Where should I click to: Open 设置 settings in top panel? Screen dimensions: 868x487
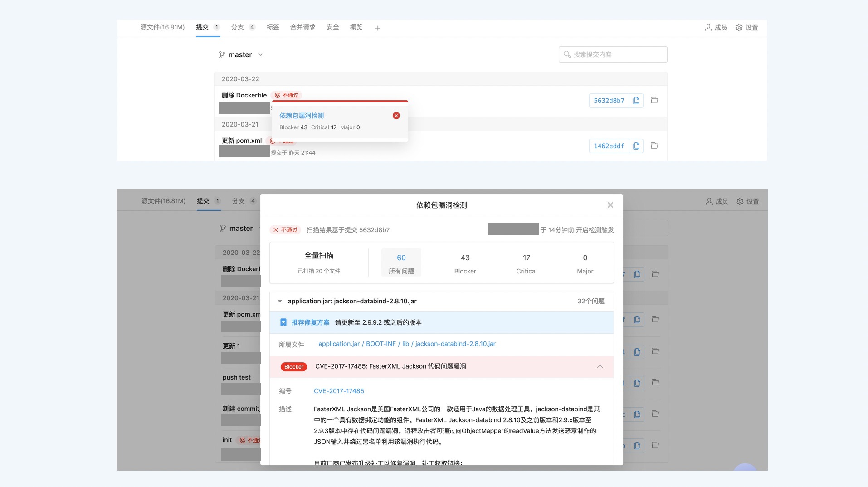[747, 28]
